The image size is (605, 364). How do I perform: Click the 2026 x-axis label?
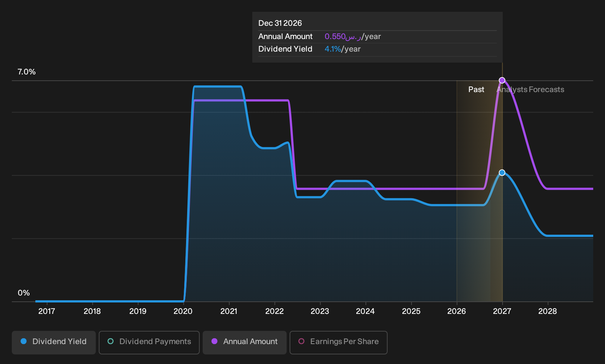point(457,311)
